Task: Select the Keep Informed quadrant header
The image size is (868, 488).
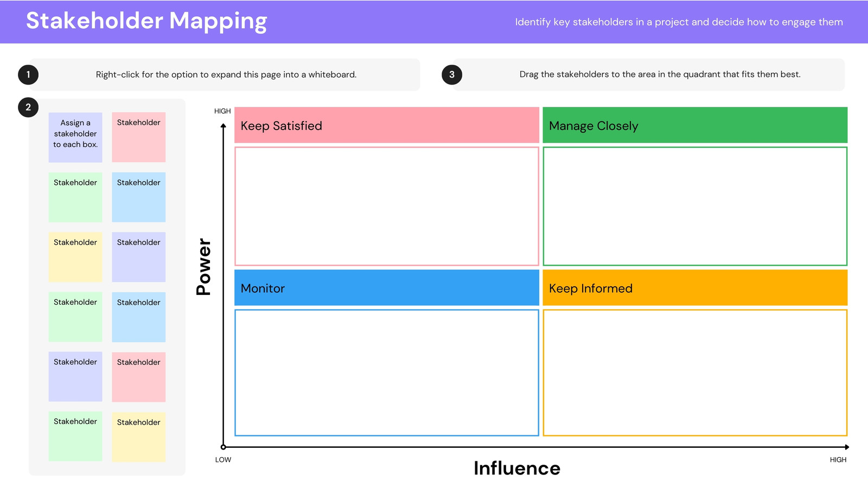Action: click(x=695, y=288)
